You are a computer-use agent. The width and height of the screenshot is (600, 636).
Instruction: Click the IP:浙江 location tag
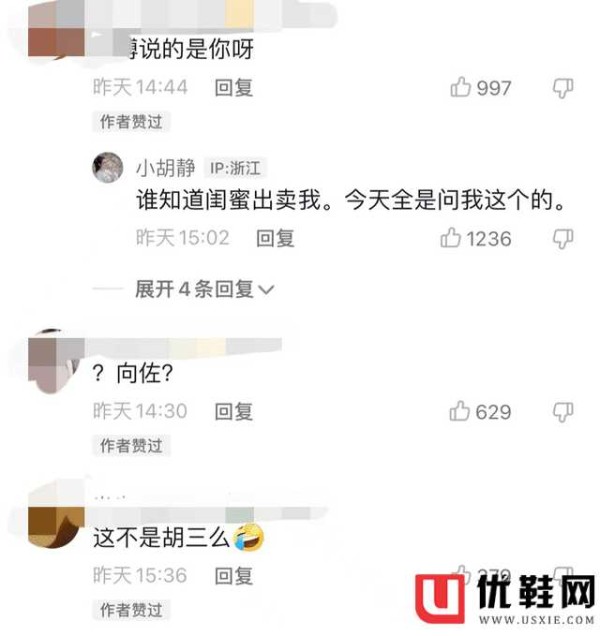[235, 168]
